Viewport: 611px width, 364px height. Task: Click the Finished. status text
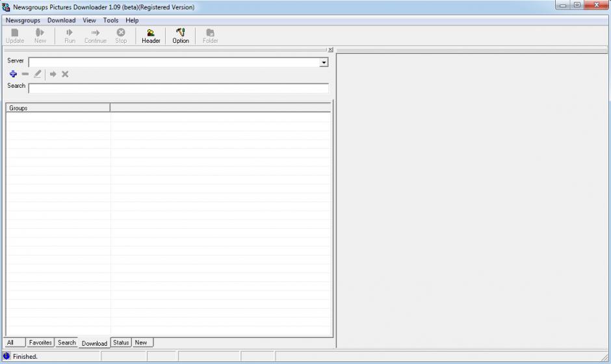(25, 356)
